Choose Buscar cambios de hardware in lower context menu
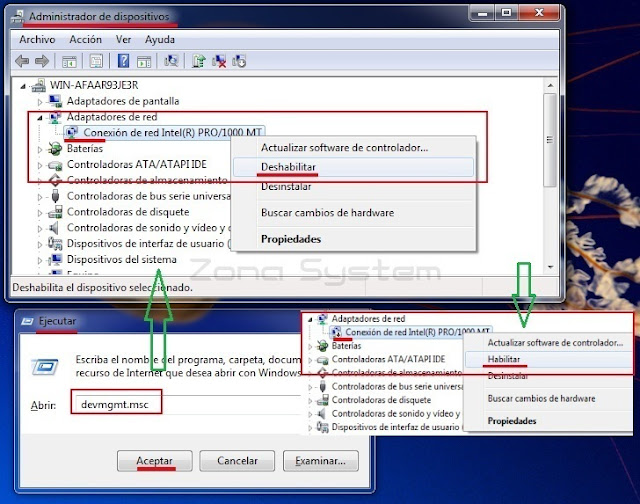Image resolution: width=640 pixels, height=504 pixels. tap(549, 398)
